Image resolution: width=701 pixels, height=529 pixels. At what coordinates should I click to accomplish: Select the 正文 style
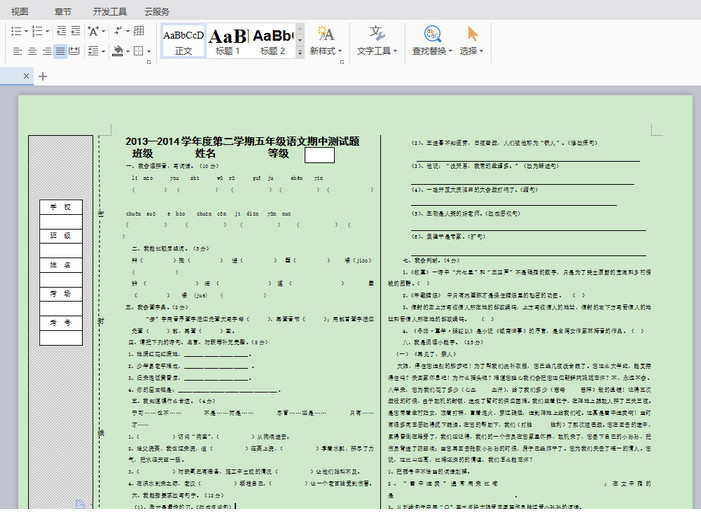pos(183,41)
